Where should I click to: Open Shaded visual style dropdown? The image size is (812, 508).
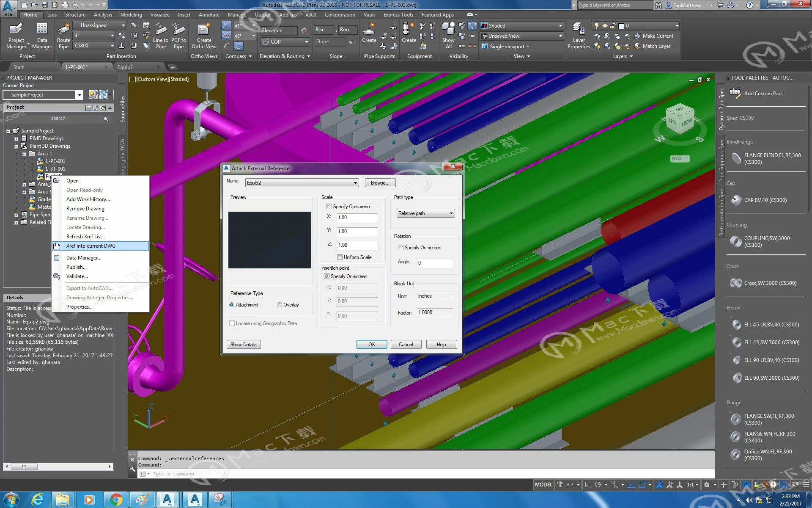(x=522, y=26)
